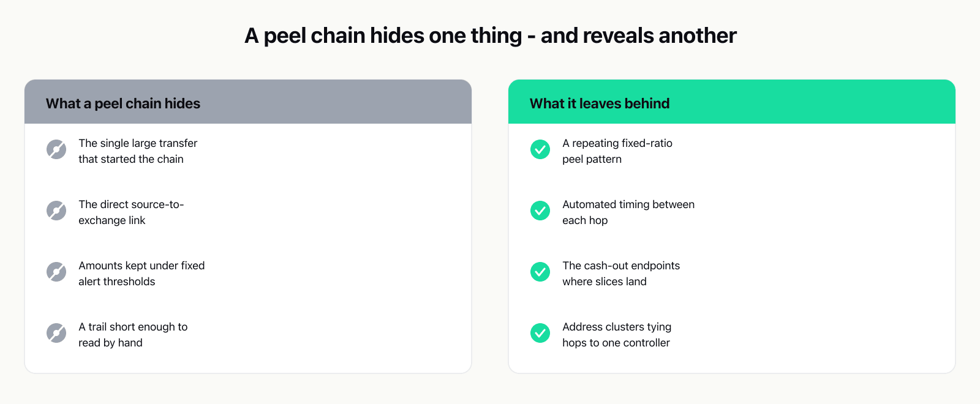980x404 pixels.
Task: Click text 'The cash-out endpoints where slices land'
Action: pos(621,274)
